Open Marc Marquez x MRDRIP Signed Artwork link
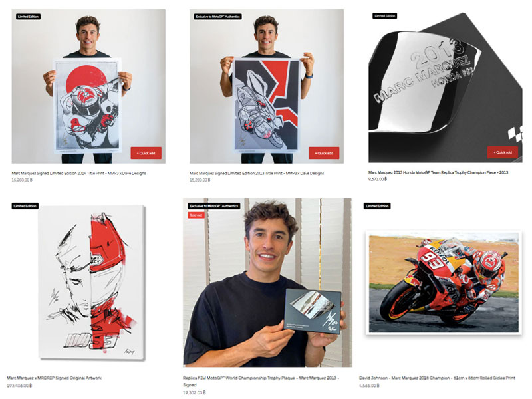Image resolution: width=532 pixels, height=399 pixels. (54, 378)
